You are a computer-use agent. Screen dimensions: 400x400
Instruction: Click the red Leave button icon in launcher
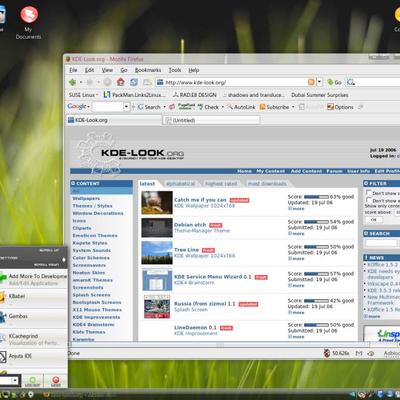56,381
